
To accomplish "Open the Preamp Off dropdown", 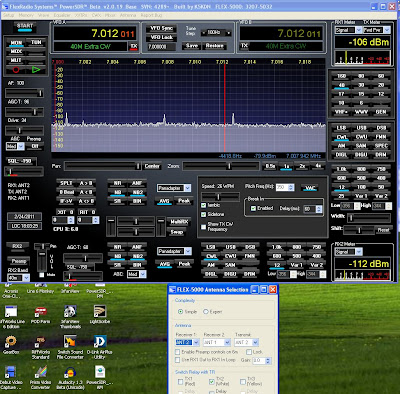I will coord(35,146).
